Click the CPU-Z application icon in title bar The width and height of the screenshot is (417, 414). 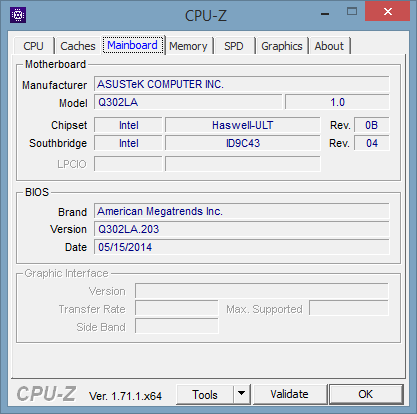click(18, 15)
